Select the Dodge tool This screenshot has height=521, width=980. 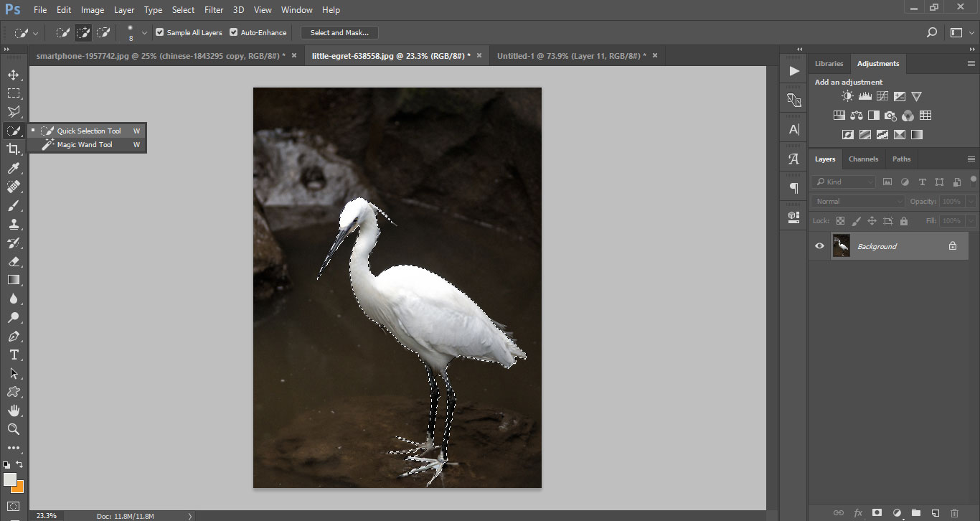point(13,317)
